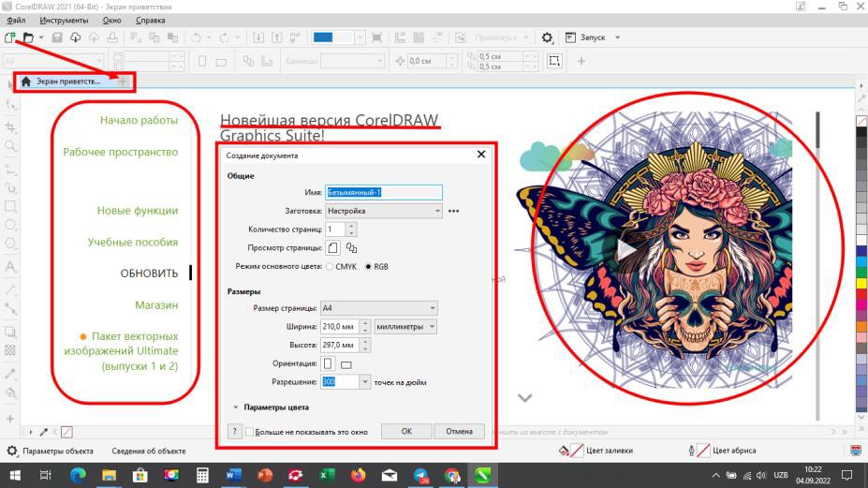The width and height of the screenshot is (868, 488).
Task: Select the Text tool in toolbox
Action: click(x=10, y=267)
